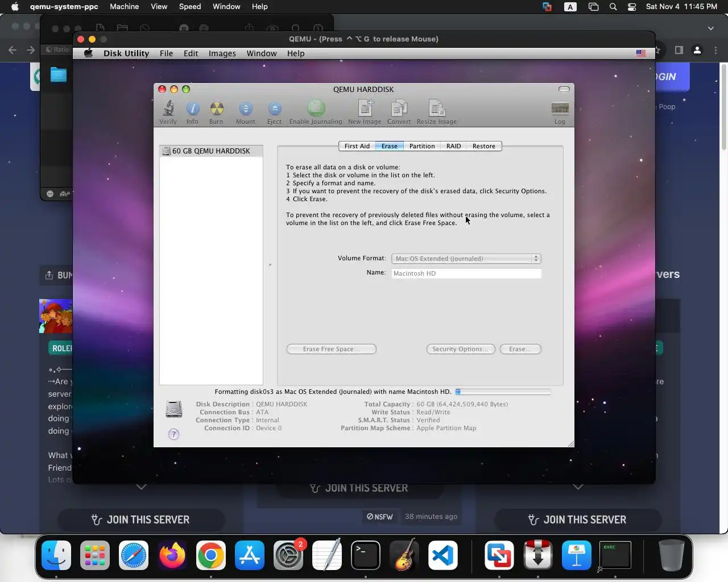
Task: Open the Info toolbar icon
Action: [192, 112]
